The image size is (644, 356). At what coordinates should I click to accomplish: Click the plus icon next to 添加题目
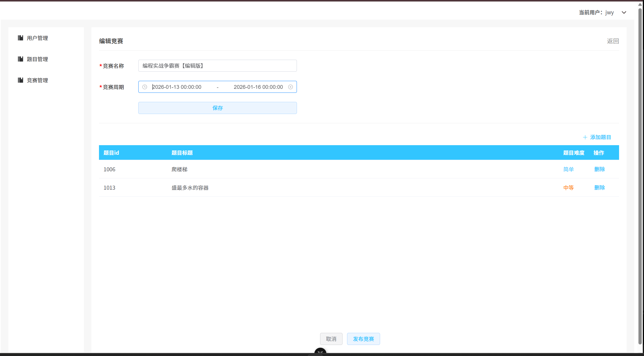(x=585, y=137)
